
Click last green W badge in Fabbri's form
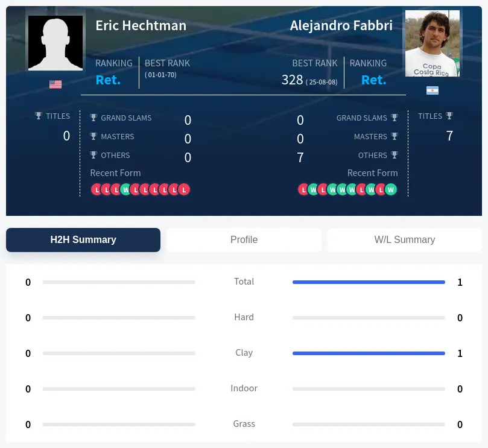click(x=391, y=189)
